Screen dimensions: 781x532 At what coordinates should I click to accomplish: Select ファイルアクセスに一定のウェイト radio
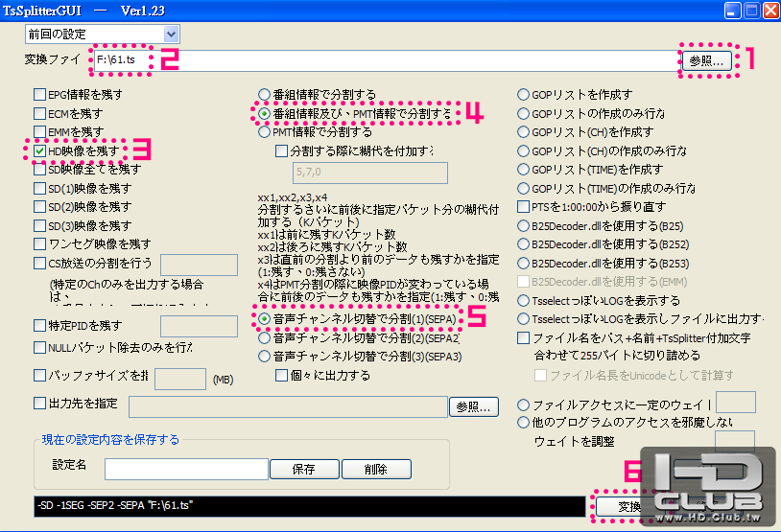[x=523, y=405]
